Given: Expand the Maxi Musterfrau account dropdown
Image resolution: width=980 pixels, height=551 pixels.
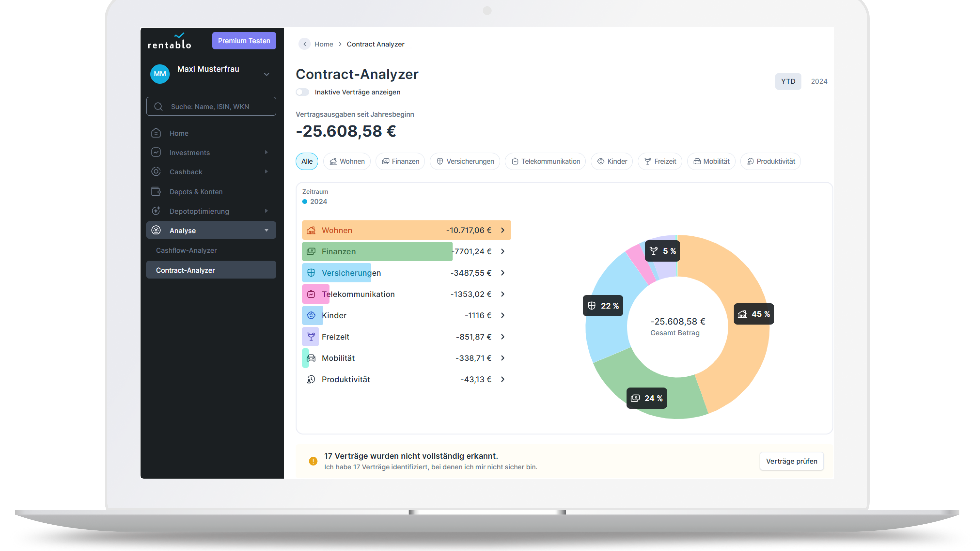Looking at the screenshot, I should pyautogui.click(x=267, y=74).
